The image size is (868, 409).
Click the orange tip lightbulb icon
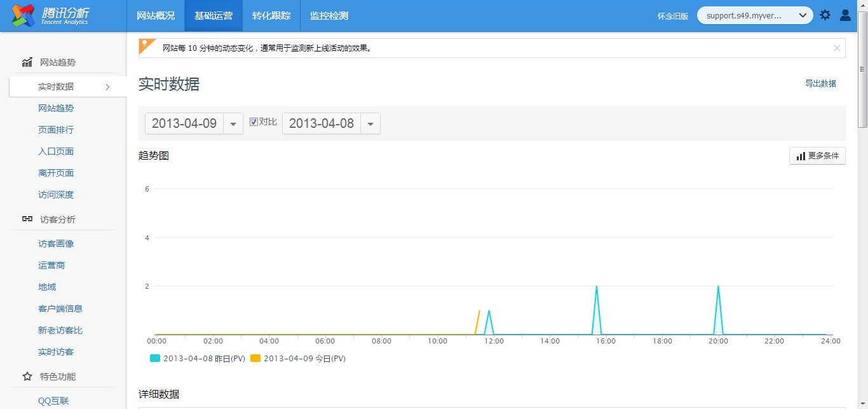(146, 46)
